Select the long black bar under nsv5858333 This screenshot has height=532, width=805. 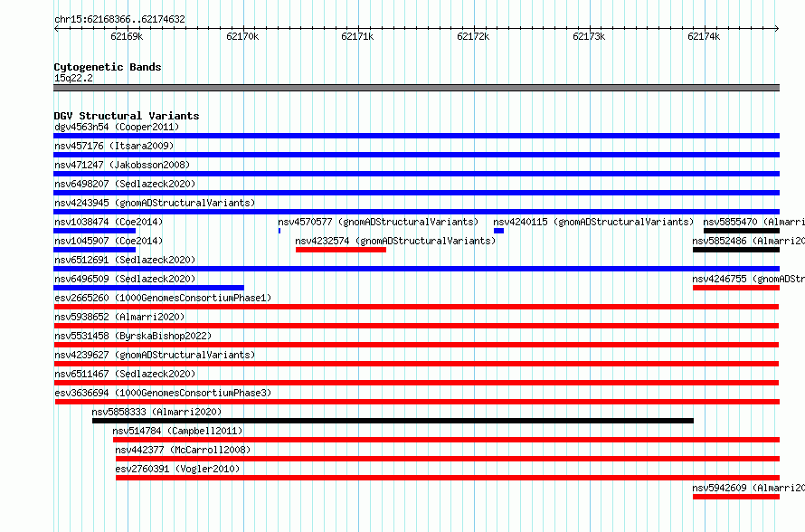point(393,421)
